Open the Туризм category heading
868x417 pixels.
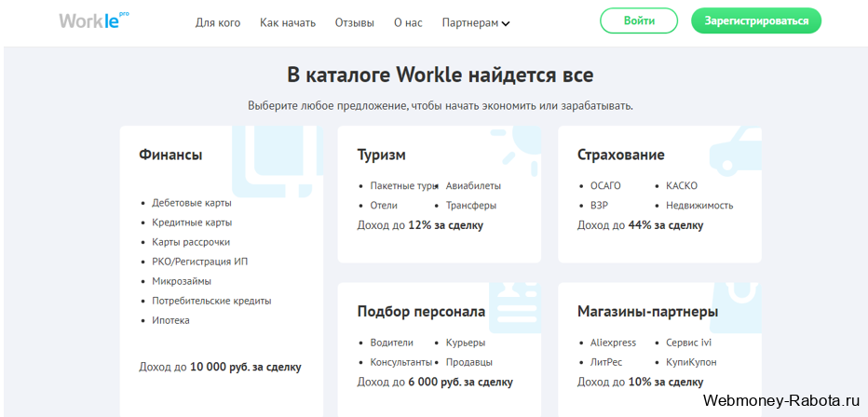[x=382, y=155]
